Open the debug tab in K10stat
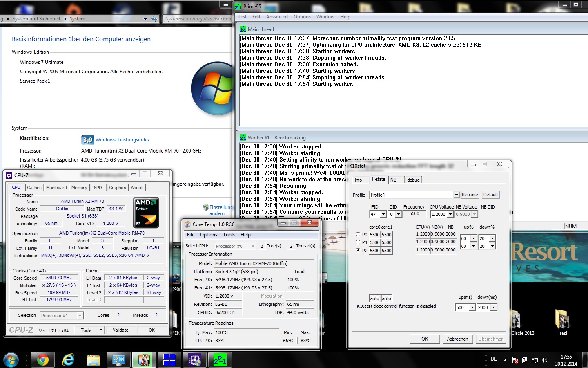This screenshot has width=588, height=368. pyautogui.click(x=413, y=180)
